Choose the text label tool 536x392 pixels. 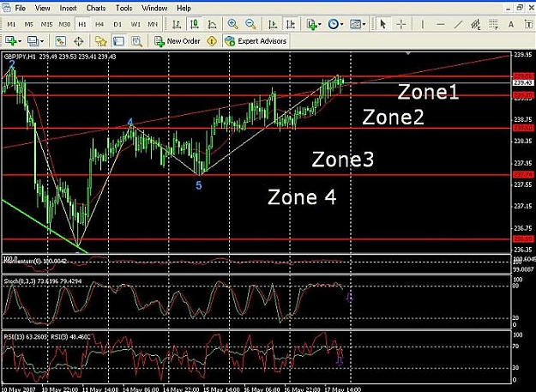pyautogui.click(x=528, y=24)
